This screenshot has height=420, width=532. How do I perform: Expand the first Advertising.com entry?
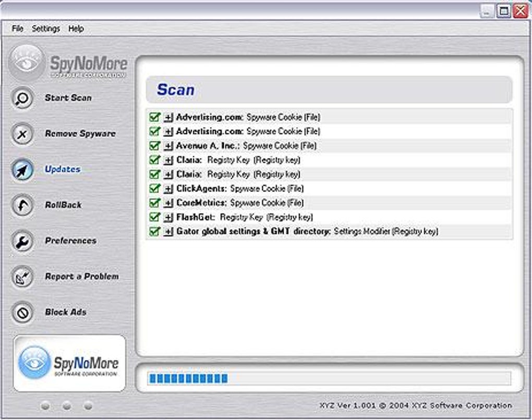pos(168,118)
